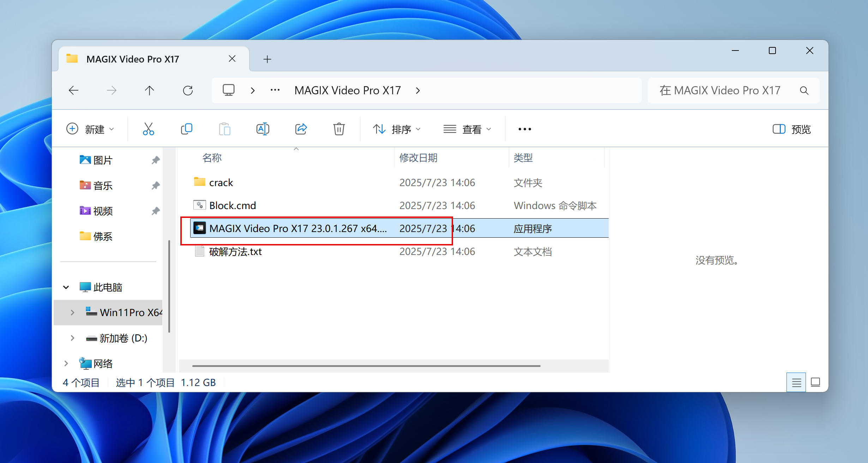Click the Refresh button
The image size is (868, 463).
(188, 91)
